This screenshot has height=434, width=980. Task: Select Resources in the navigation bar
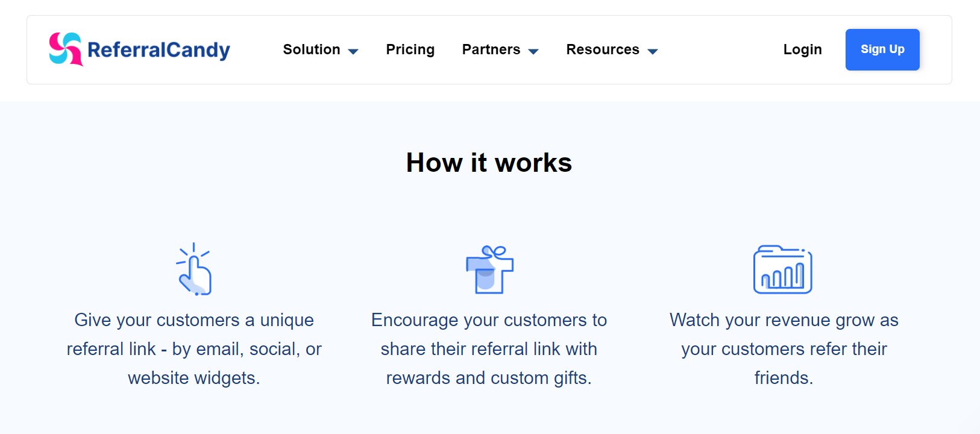(x=603, y=49)
